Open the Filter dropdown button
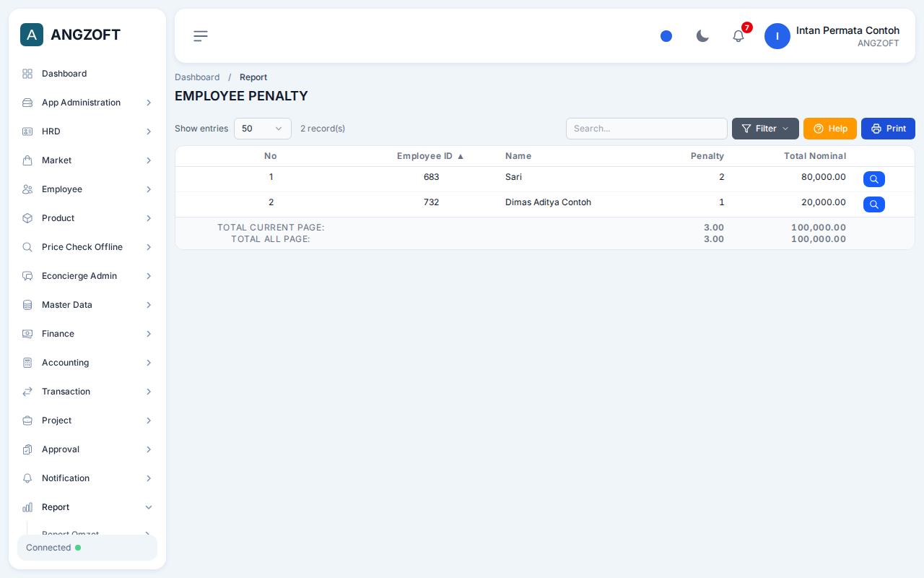924x578 pixels. [765, 129]
